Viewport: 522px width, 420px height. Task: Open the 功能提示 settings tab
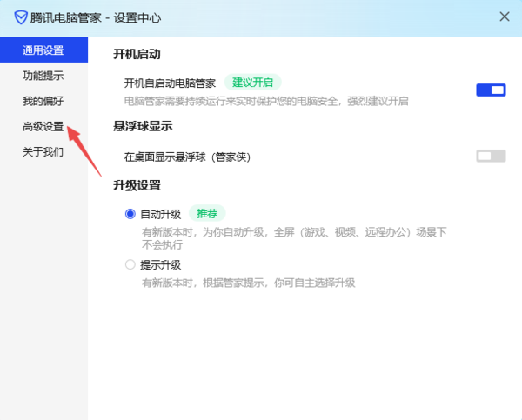(x=43, y=76)
